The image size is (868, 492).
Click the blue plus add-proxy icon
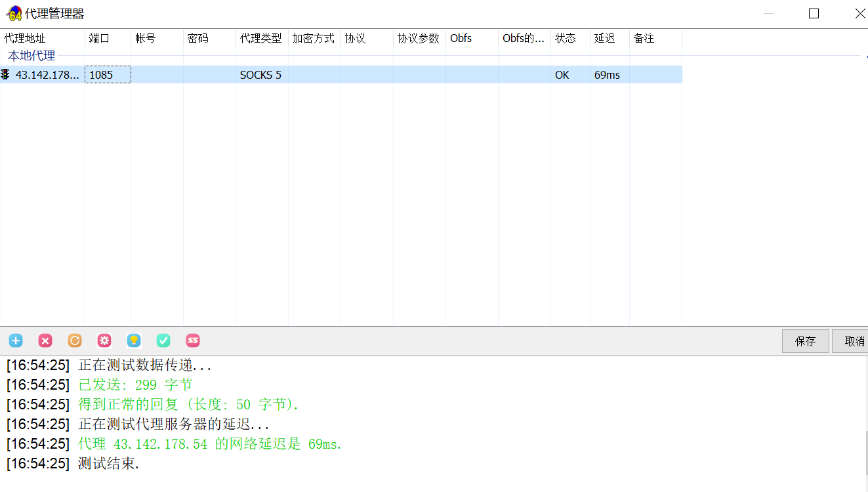[16, 340]
